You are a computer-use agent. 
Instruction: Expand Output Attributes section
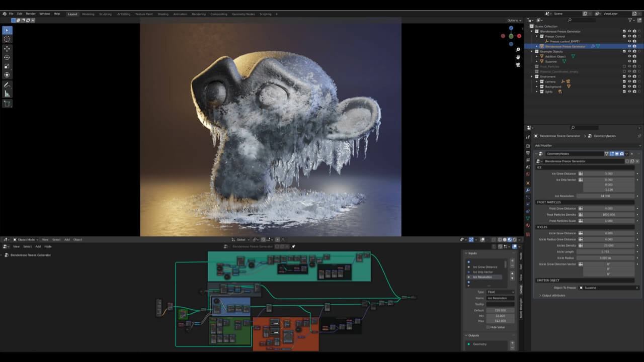coord(552,295)
